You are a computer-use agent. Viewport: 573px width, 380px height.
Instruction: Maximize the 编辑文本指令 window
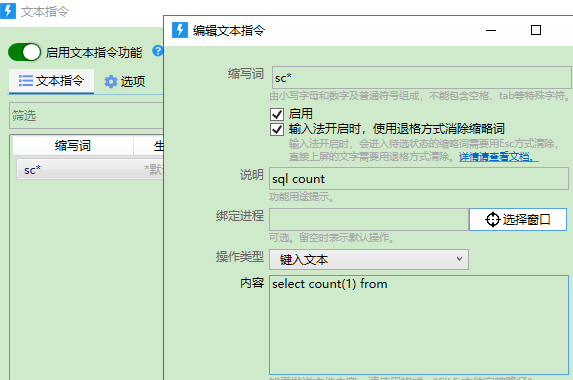click(536, 30)
